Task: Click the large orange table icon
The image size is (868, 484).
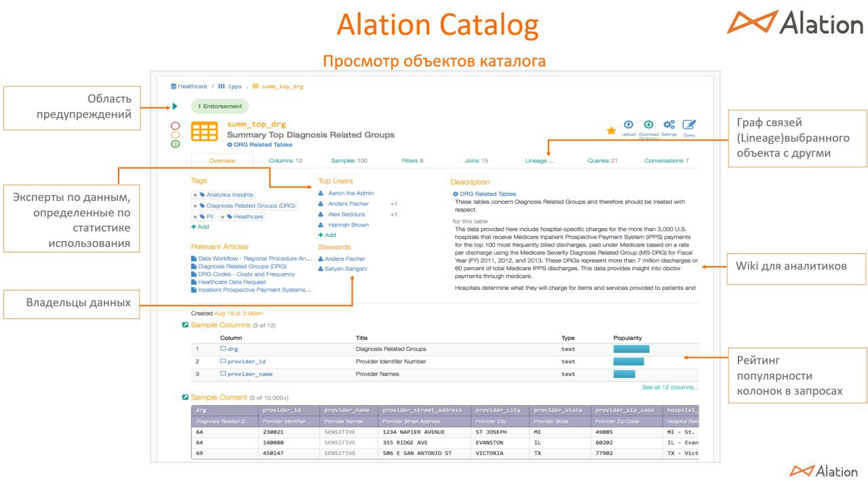Action: tap(204, 132)
